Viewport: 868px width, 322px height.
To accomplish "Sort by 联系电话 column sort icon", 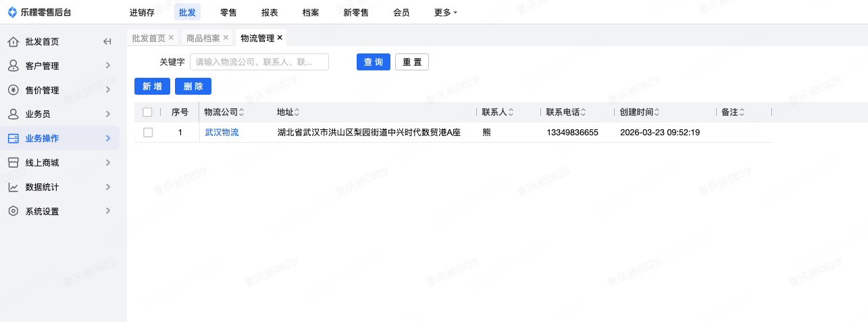I will click(584, 112).
